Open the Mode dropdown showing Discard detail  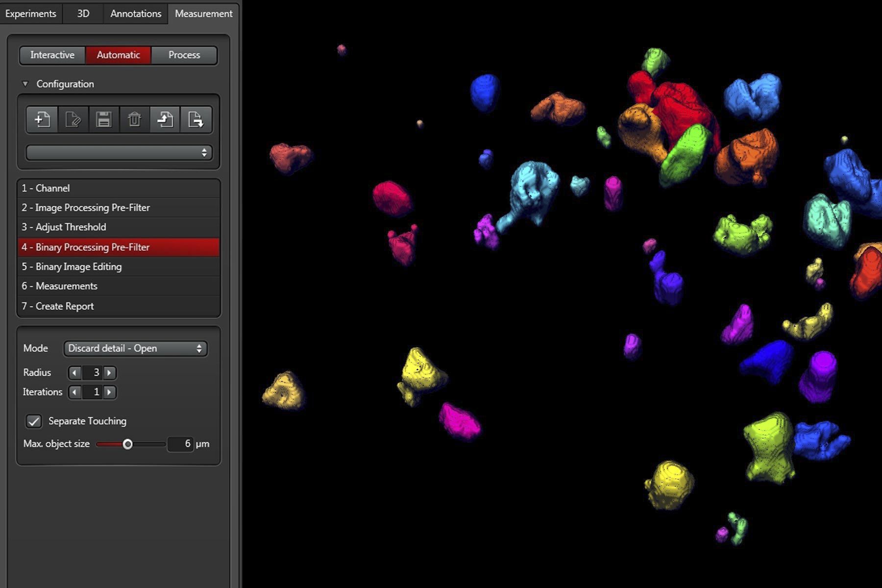click(x=135, y=348)
